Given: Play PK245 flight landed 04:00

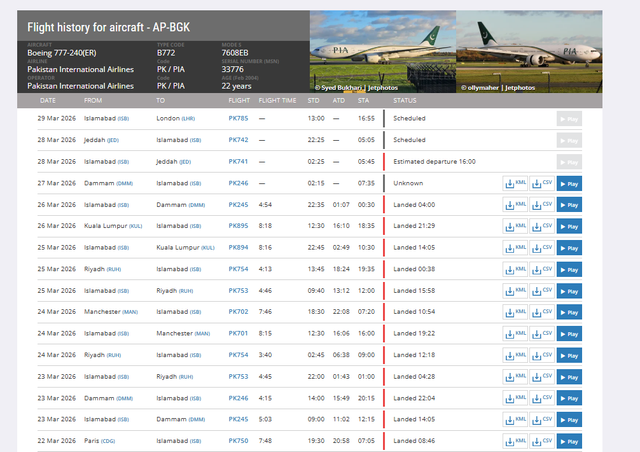Looking at the screenshot, I should [x=569, y=205].
